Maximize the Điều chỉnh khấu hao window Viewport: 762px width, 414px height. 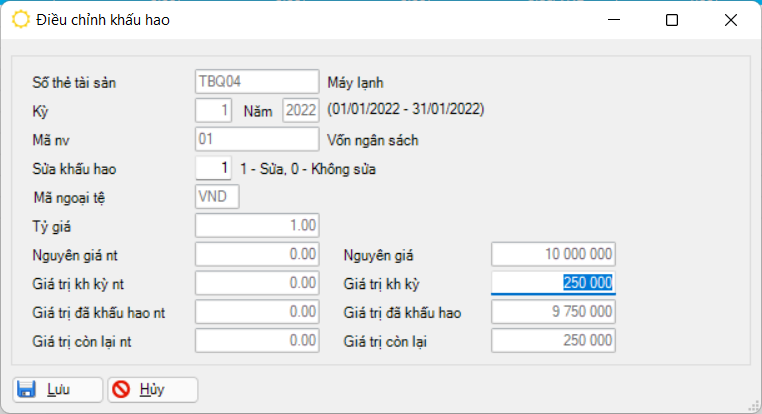point(671,20)
